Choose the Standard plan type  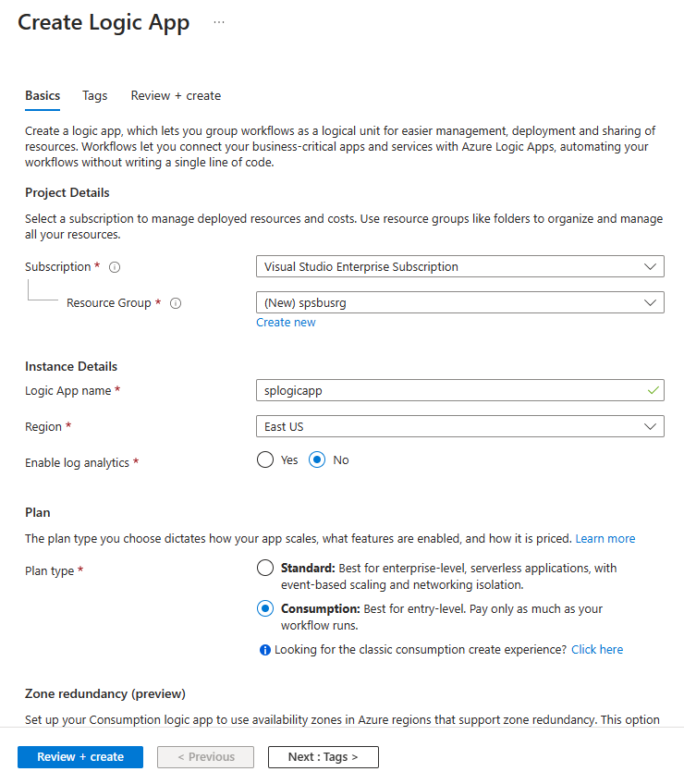tap(265, 568)
